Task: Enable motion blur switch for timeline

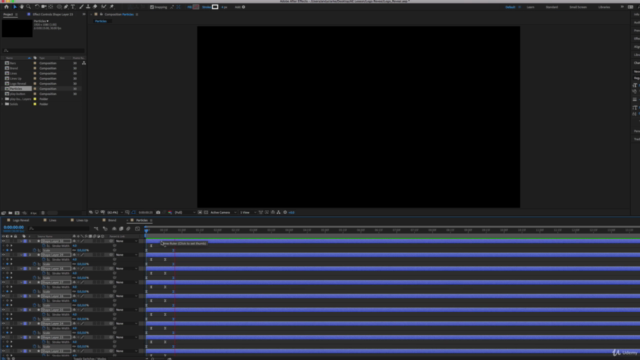Action: (x=128, y=229)
